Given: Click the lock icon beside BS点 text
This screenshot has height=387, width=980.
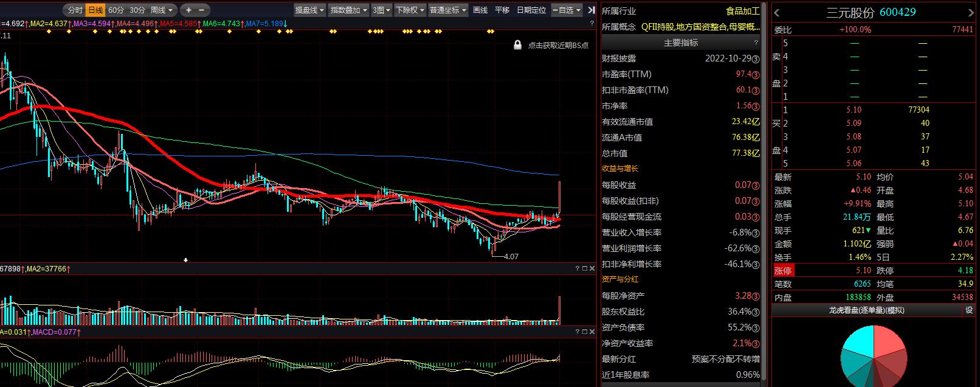Looking at the screenshot, I should tap(517, 45).
